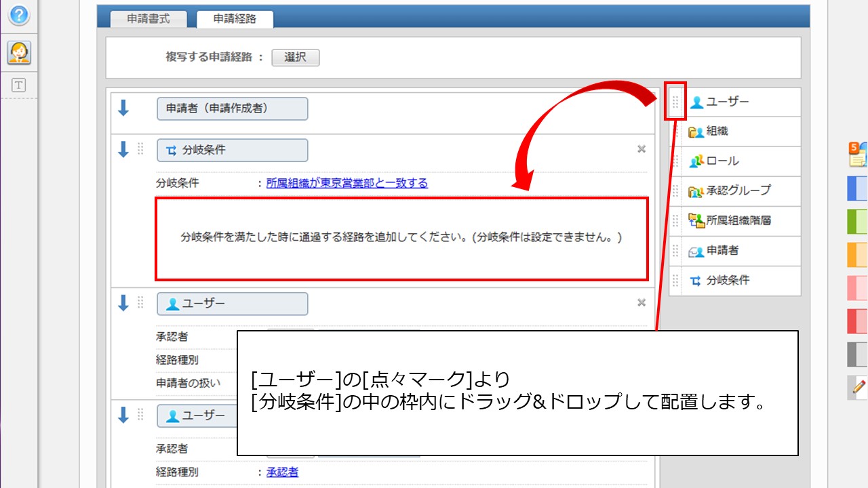This screenshot has height=488, width=868.
Task: Click the support operator headset icon
Action: click(19, 52)
